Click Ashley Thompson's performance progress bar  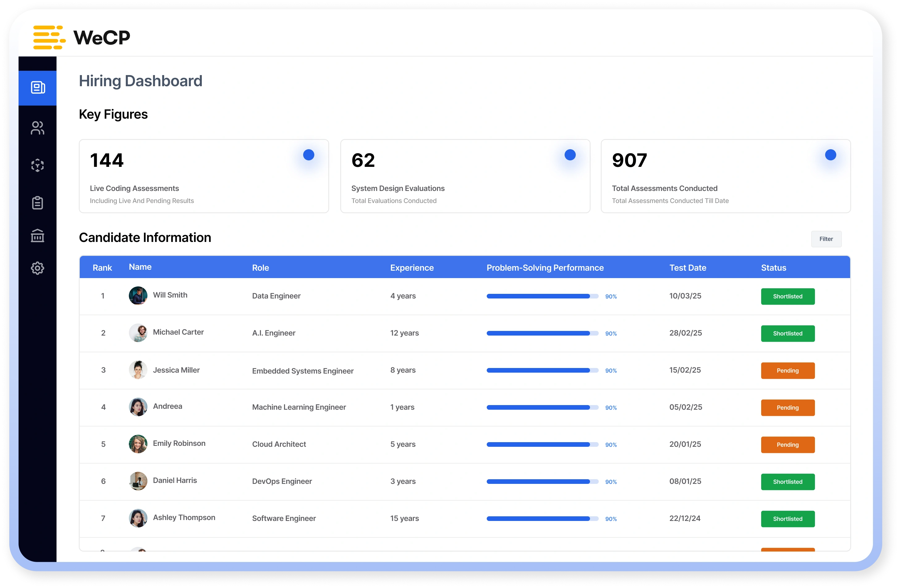point(542,519)
